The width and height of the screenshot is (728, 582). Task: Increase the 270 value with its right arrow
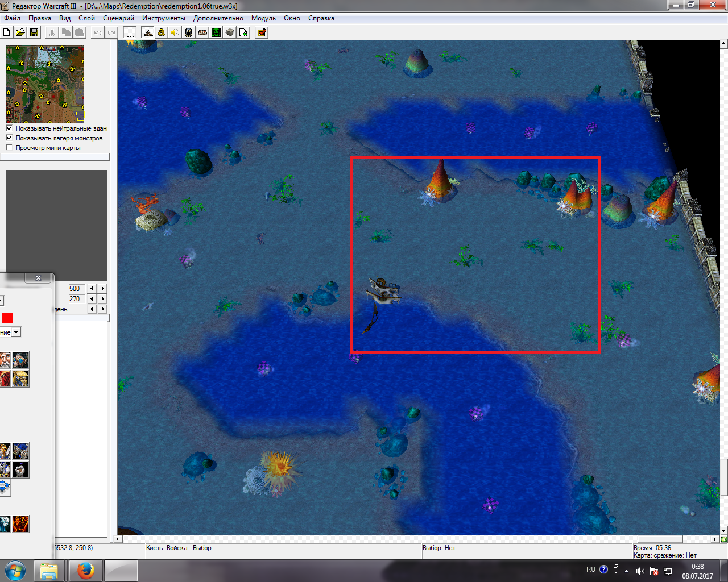click(x=102, y=298)
